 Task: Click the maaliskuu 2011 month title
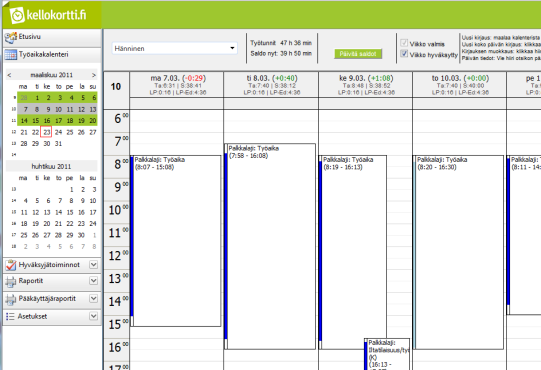point(51,75)
